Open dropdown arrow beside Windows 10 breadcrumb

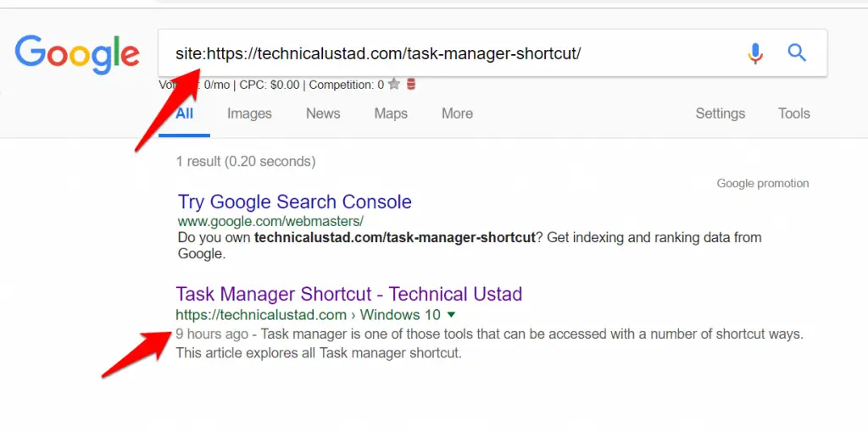point(451,315)
